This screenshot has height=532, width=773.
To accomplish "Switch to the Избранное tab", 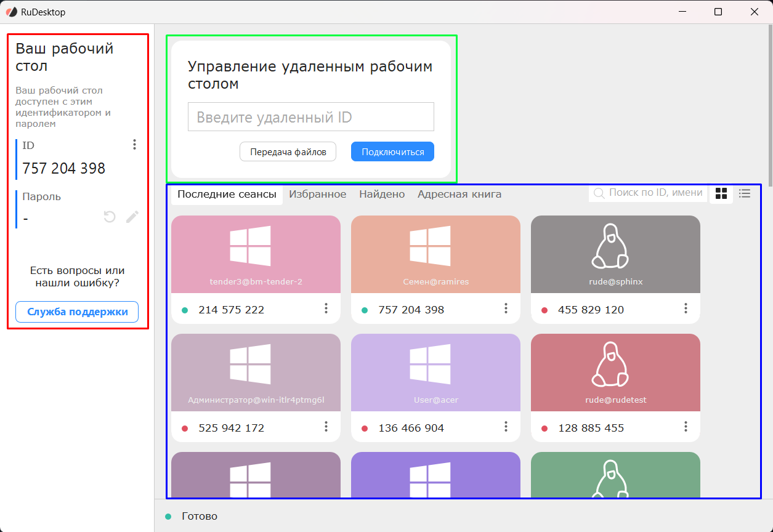I will [x=318, y=194].
